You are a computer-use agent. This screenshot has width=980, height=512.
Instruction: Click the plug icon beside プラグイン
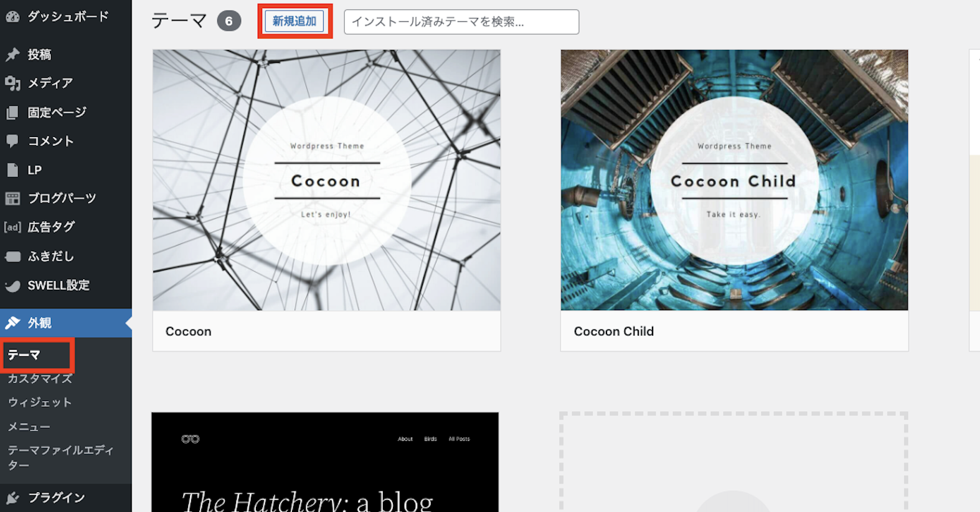tap(12, 498)
